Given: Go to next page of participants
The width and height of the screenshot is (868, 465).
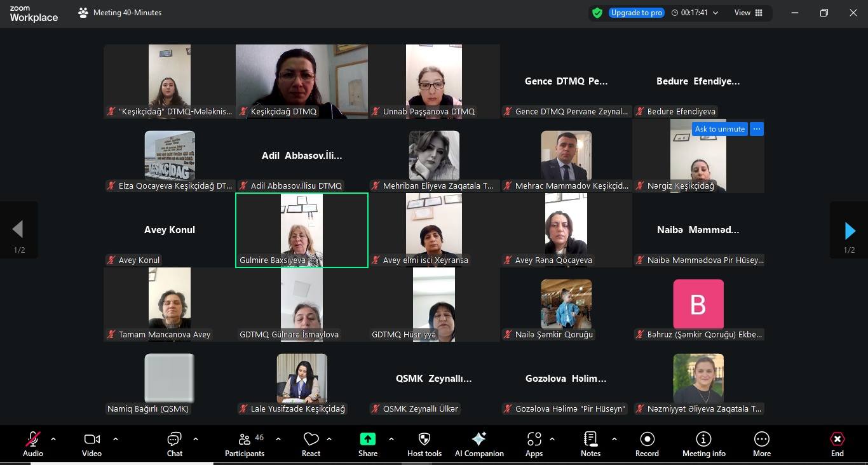Looking at the screenshot, I should [x=849, y=230].
